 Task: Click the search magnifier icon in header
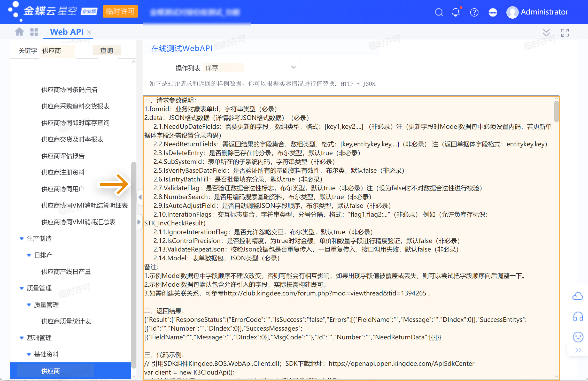click(x=439, y=12)
